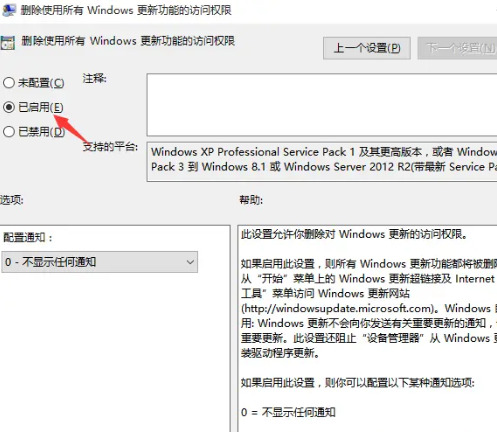Click the 上一个设置(P) button
This screenshot has width=497, height=432.
pyautogui.click(x=367, y=48)
